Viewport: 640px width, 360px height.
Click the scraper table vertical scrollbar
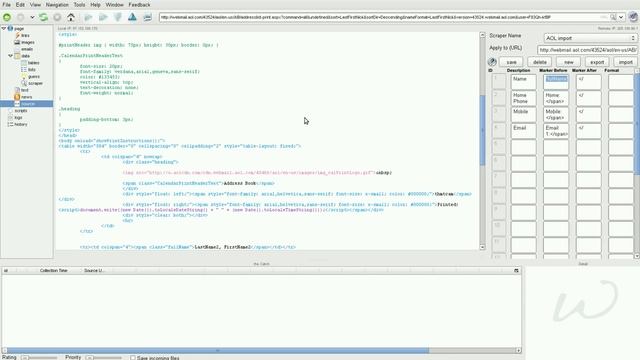[637, 163]
